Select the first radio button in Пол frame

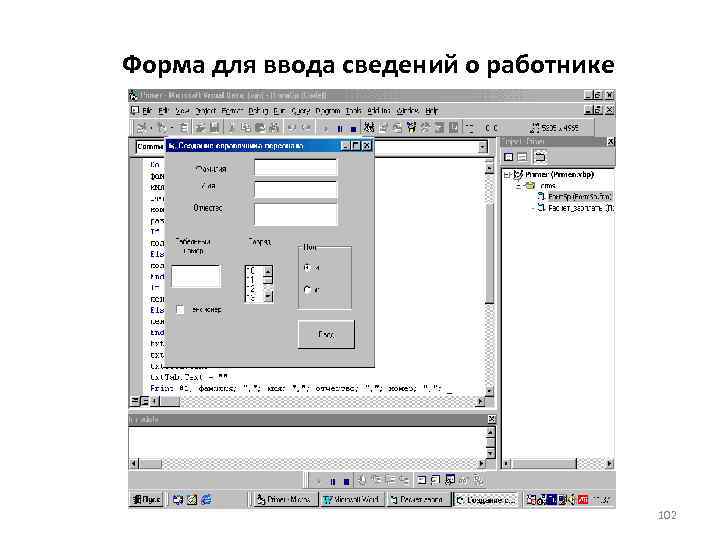coord(308,267)
